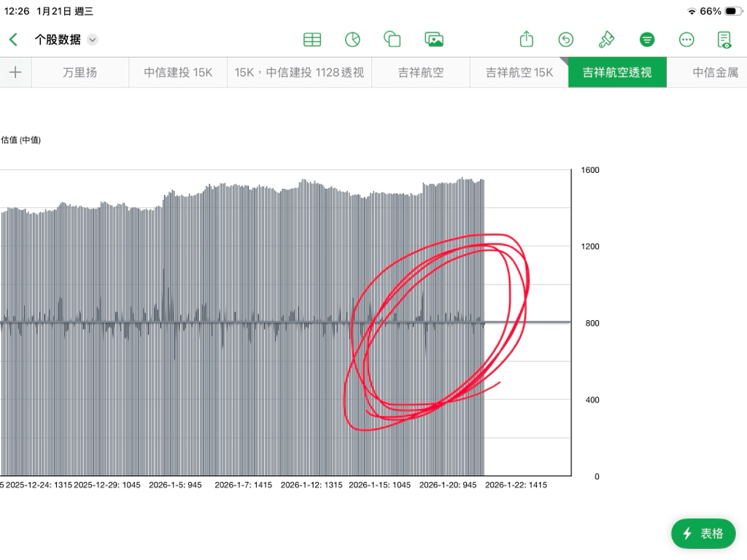Click the 2026-1-12: 1315 axis label

311,485
